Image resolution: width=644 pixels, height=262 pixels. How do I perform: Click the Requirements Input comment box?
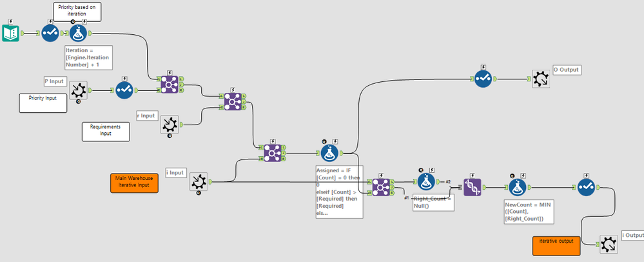point(106,132)
